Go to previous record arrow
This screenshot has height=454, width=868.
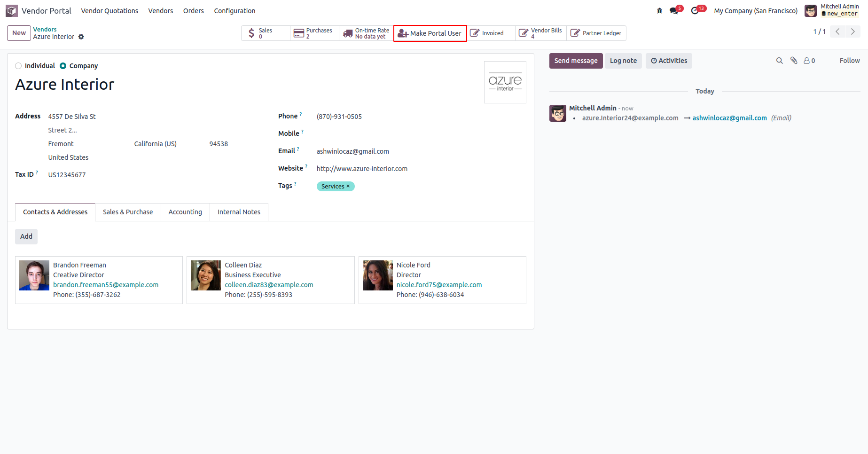tap(837, 31)
